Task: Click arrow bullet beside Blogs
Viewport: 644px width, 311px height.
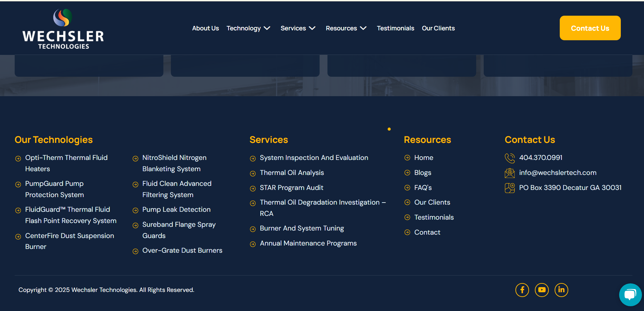Action: [x=407, y=173]
